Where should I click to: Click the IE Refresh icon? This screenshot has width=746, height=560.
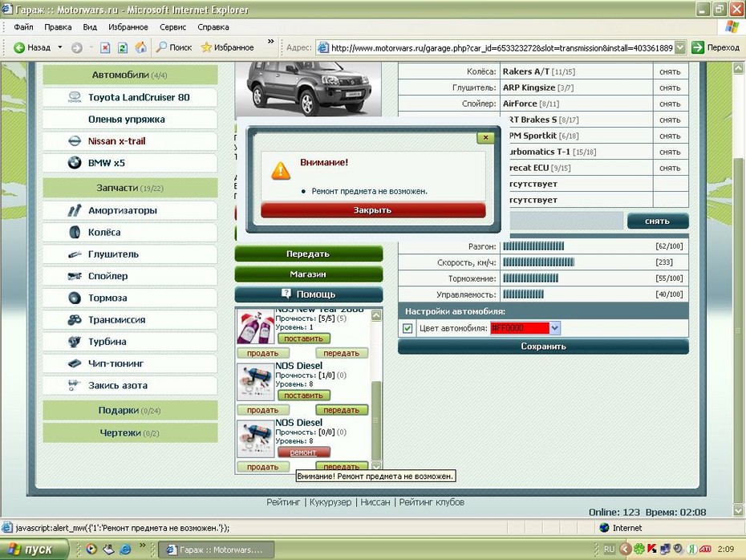pos(123,47)
